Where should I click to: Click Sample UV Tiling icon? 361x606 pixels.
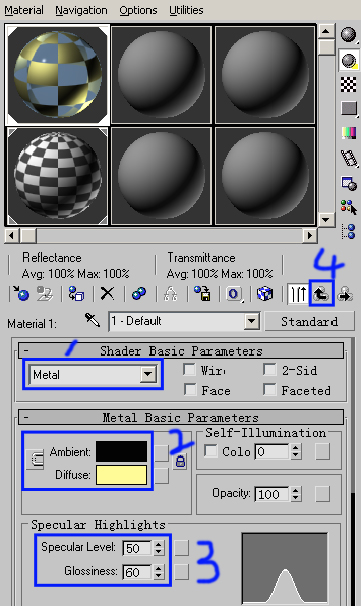click(349, 108)
